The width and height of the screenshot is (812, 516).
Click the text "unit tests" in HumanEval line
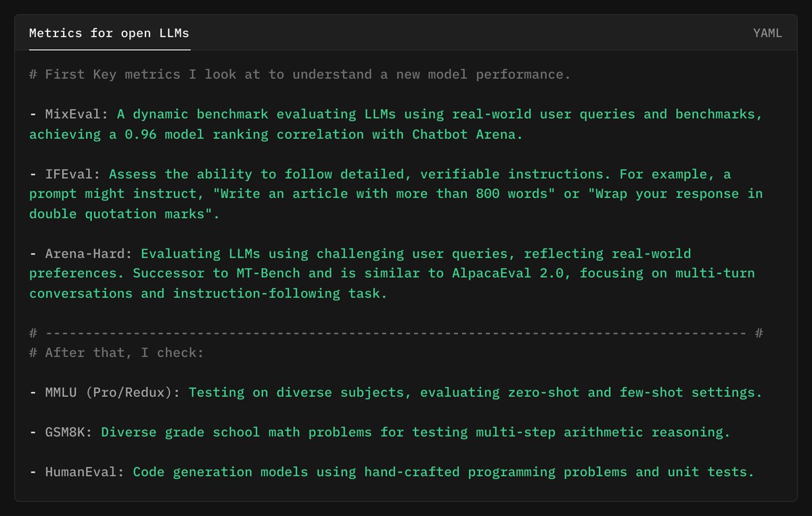[707, 471]
